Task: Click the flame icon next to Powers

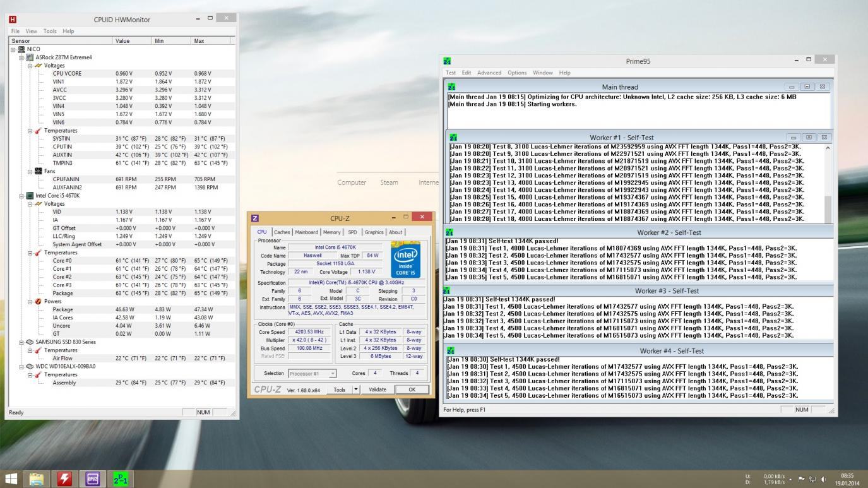Action: pyautogui.click(x=39, y=301)
